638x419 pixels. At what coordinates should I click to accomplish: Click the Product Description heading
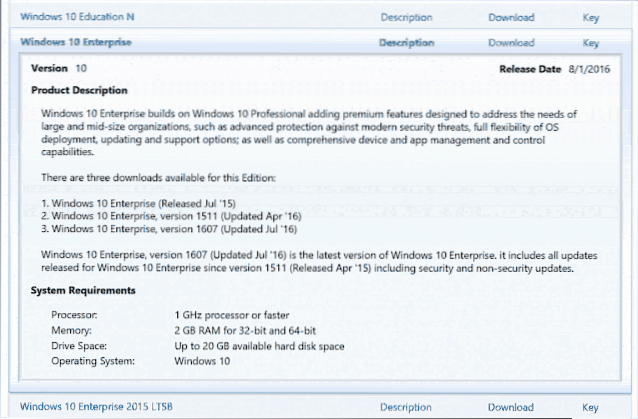pos(81,91)
